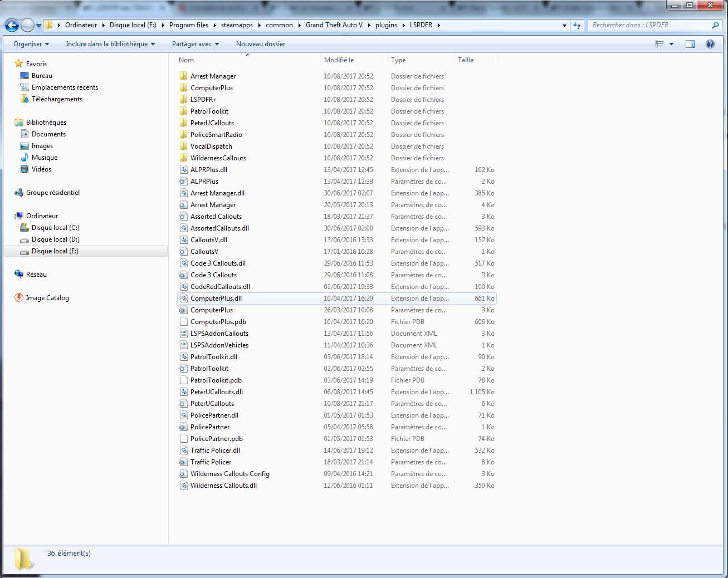This screenshot has height=578, width=728.
Task: Click the plugins breadcrumb segment
Action: click(x=387, y=25)
